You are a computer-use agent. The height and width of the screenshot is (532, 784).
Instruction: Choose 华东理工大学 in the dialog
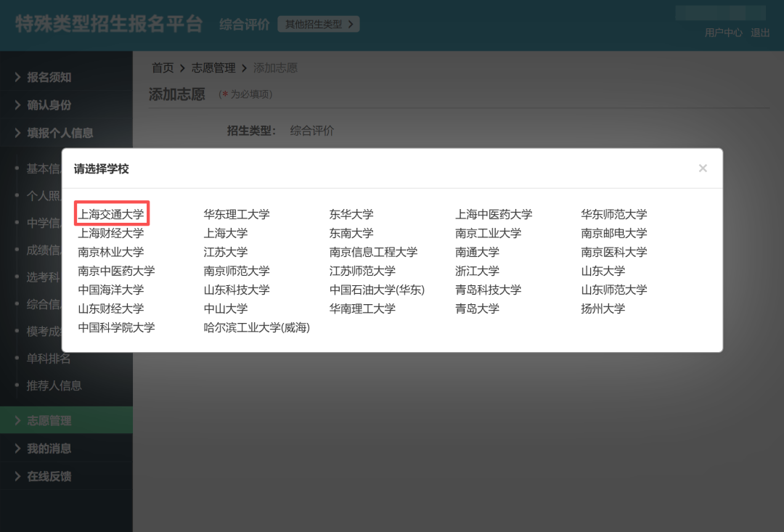coord(237,215)
